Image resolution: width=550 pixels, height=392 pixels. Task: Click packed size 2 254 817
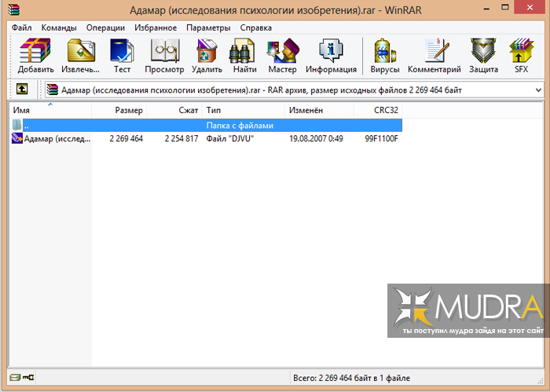[x=181, y=139]
